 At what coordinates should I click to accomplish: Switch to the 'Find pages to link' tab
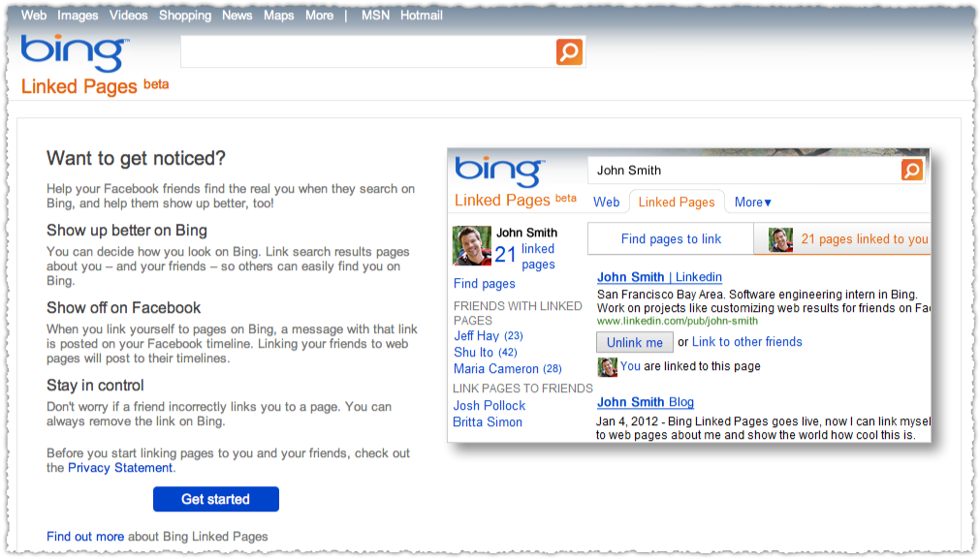click(671, 239)
